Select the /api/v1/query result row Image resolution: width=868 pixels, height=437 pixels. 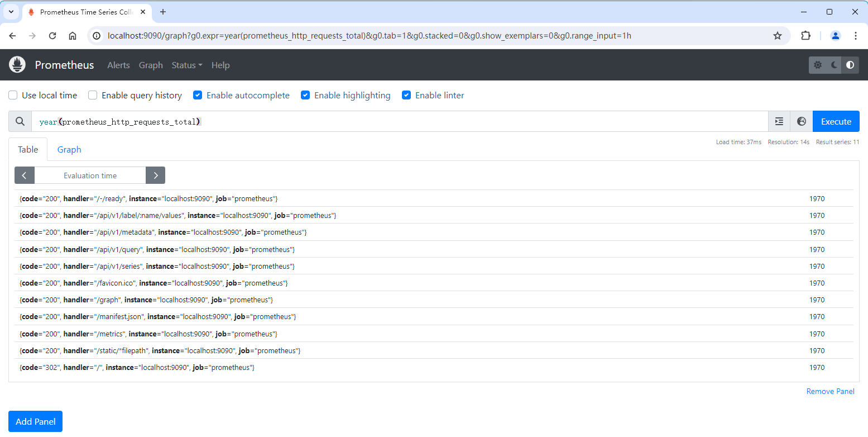[x=434, y=249]
